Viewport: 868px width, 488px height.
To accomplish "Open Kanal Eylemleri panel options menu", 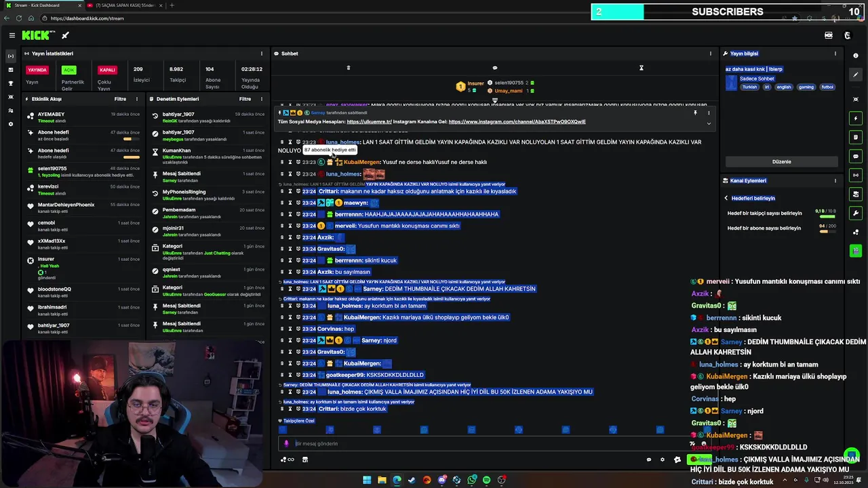I will pos(835,181).
